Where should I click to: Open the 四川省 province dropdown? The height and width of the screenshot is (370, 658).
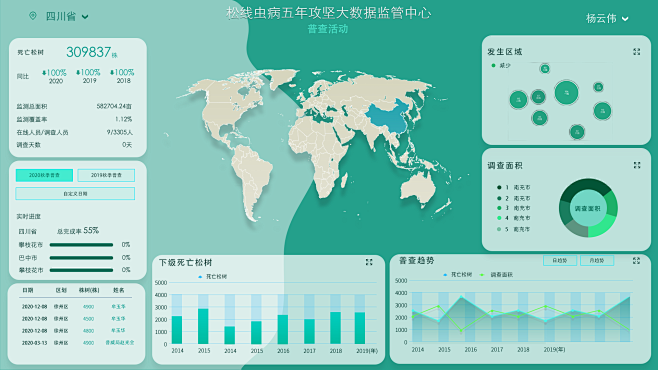(x=67, y=16)
